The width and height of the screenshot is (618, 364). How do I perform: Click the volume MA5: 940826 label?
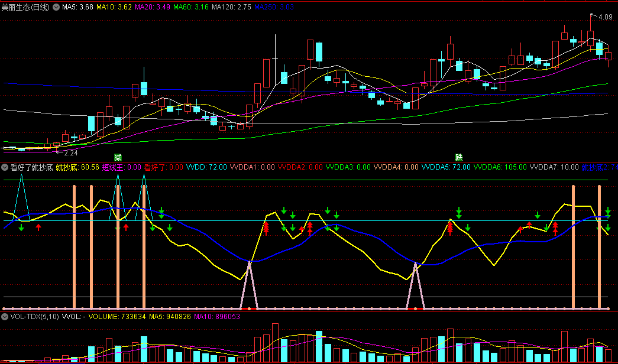[x=170, y=316]
